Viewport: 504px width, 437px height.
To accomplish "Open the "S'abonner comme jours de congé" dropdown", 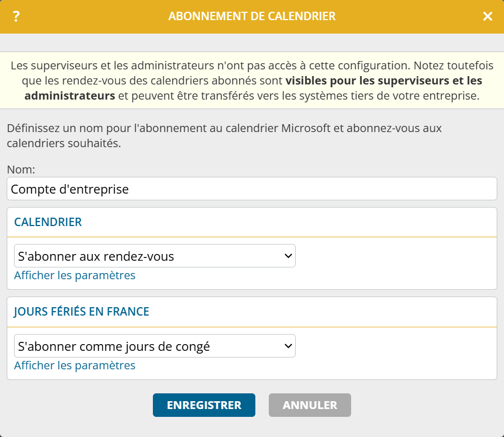I will tap(154, 346).
